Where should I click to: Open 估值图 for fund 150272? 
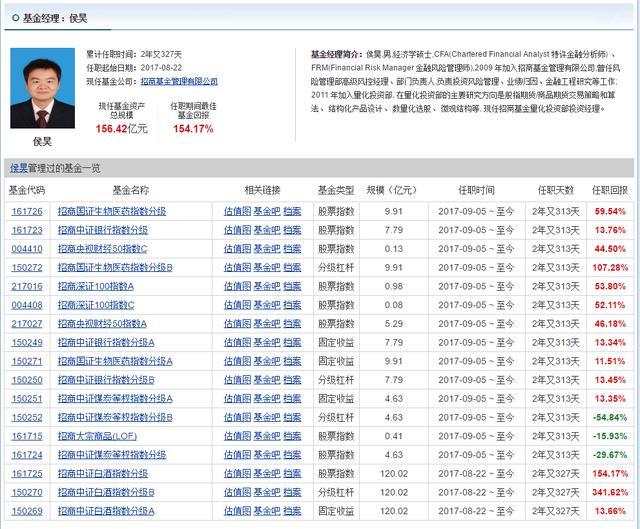(237, 268)
